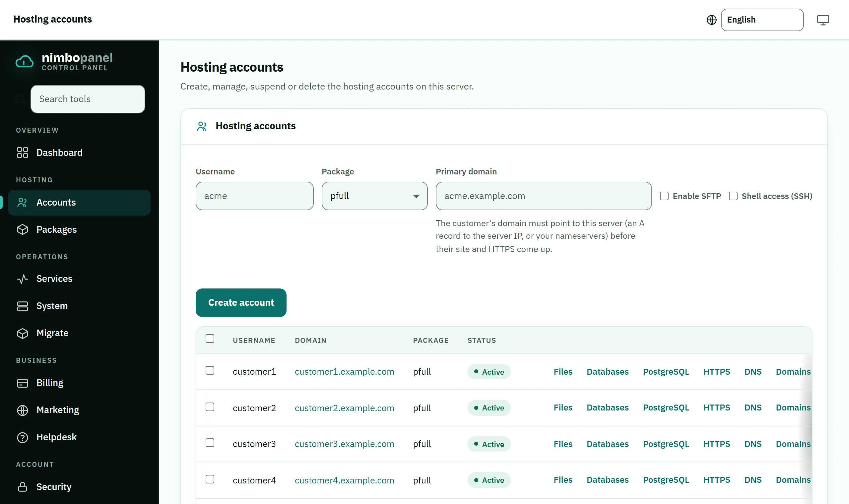Go to Packages in the Hosting section
849x504 pixels.
coord(79,229)
